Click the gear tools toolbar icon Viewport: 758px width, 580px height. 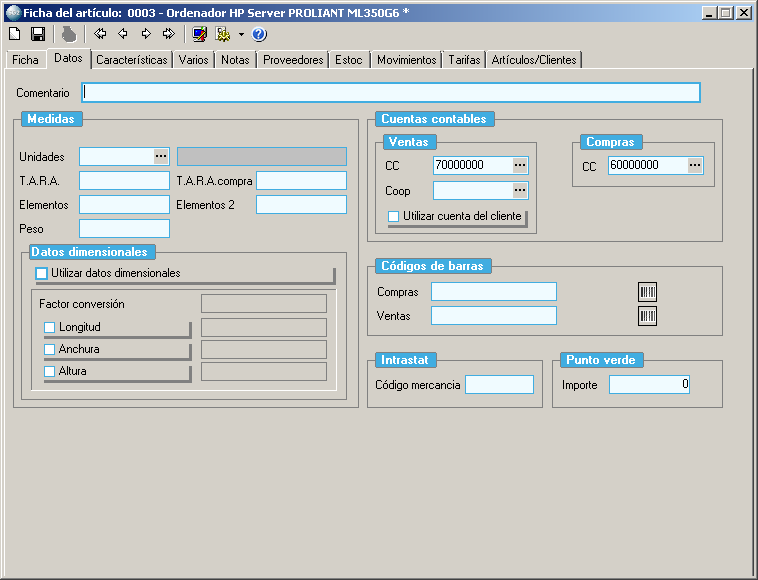[223, 34]
